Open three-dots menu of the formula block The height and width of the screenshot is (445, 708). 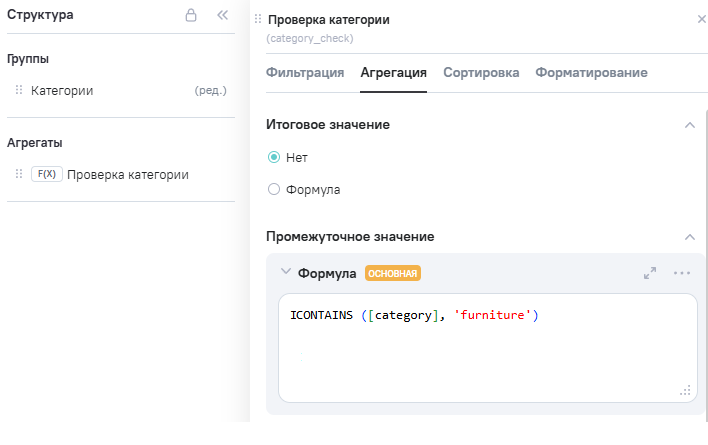tap(682, 272)
